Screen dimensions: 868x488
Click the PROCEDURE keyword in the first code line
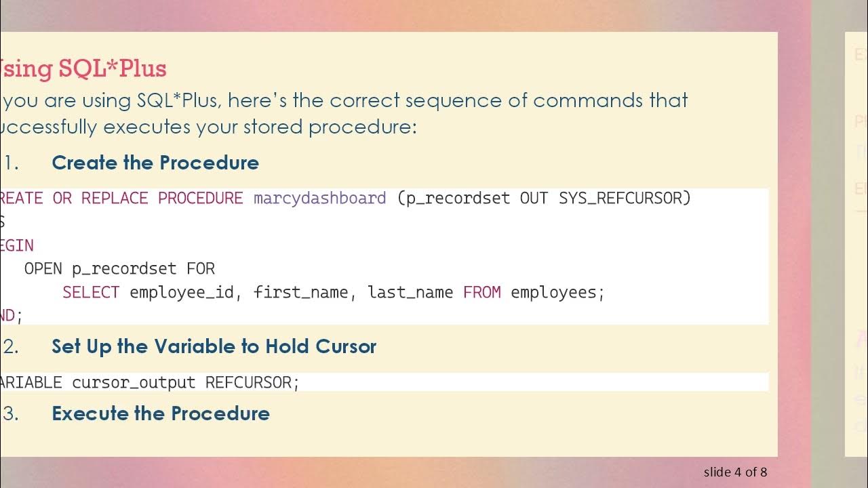tap(200, 198)
